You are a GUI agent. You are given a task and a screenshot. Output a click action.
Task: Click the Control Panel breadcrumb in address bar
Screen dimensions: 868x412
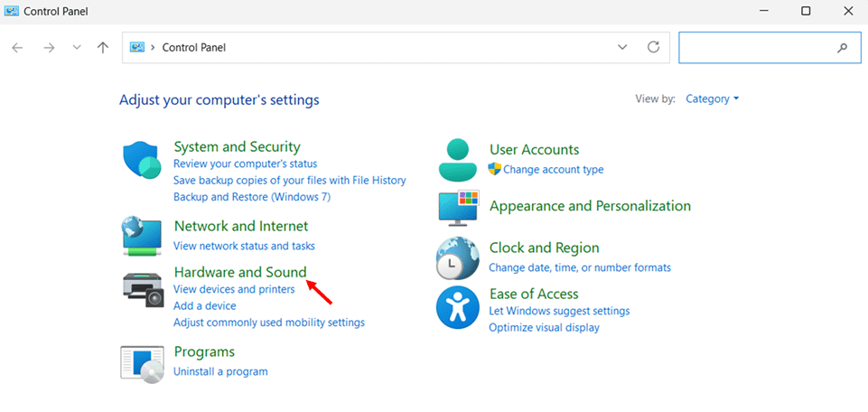(194, 48)
